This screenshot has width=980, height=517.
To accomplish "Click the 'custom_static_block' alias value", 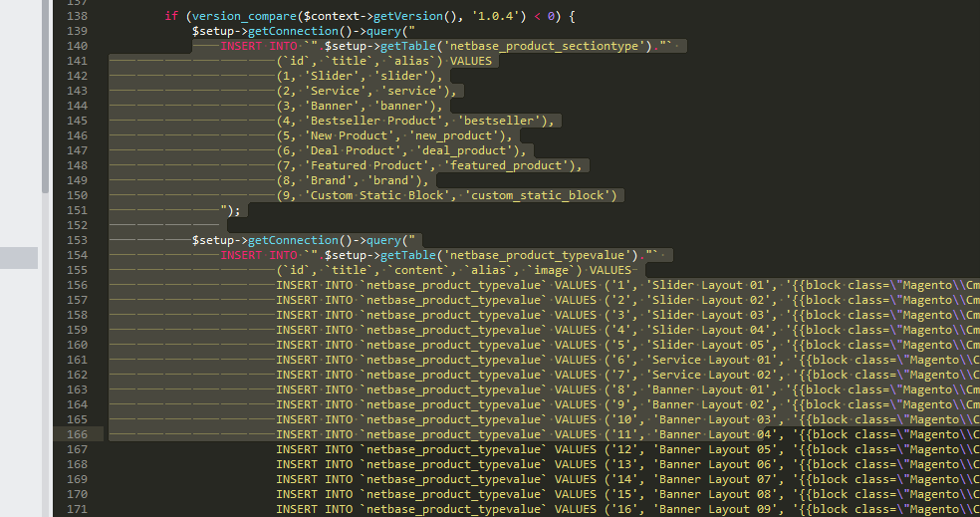I will coord(541,195).
